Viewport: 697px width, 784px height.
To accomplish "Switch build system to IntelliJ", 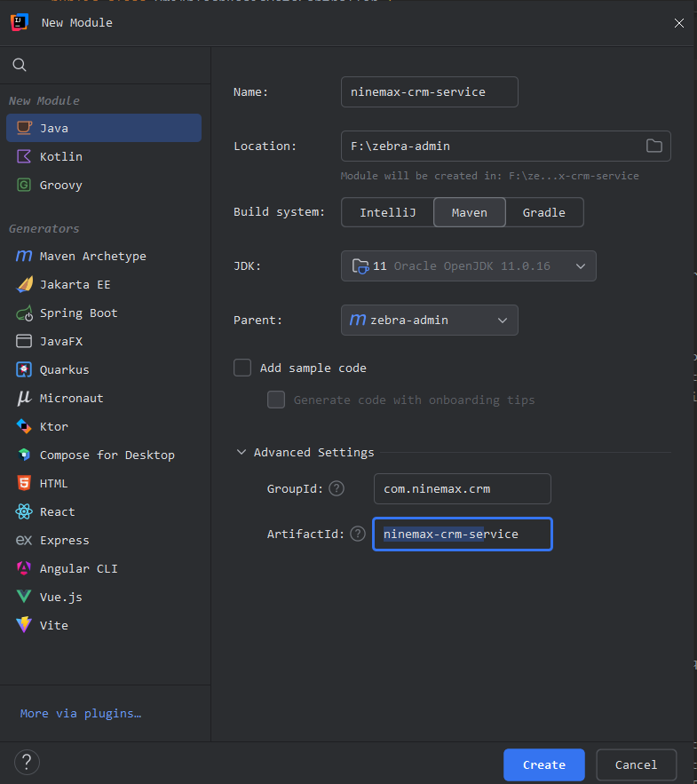I will 387,212.
